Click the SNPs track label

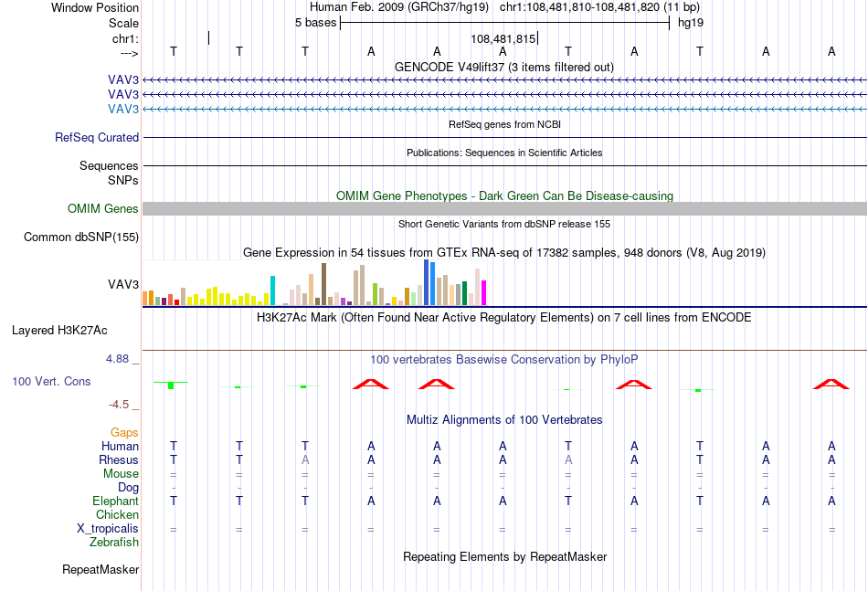(x=123, y=180)
